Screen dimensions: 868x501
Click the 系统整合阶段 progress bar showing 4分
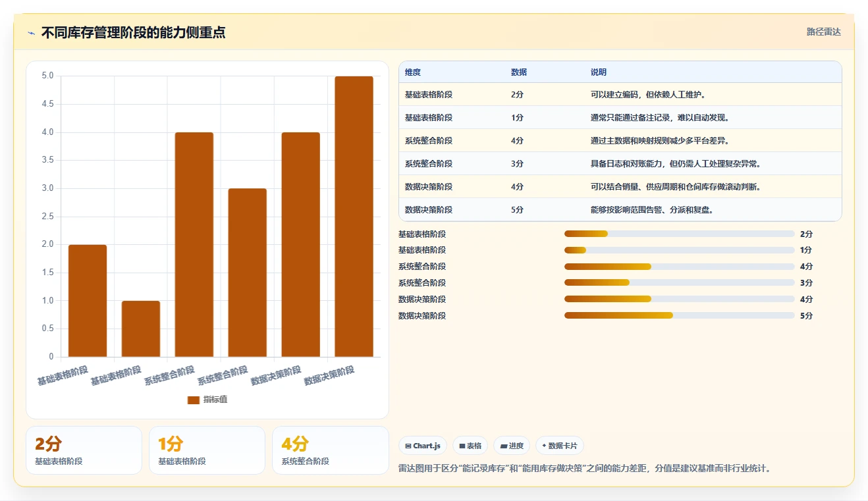pos(680,267)
